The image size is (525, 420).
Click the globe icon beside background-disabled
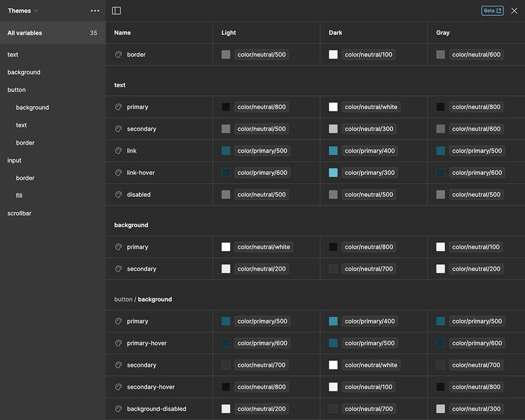point(118,409)
